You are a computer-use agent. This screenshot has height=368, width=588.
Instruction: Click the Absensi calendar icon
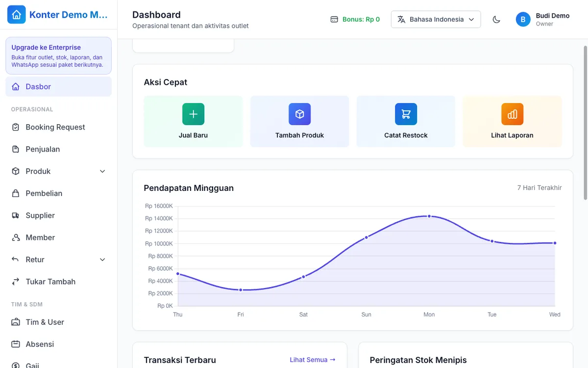[16, 344]
